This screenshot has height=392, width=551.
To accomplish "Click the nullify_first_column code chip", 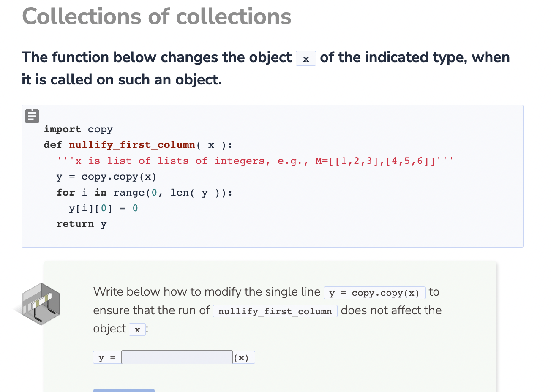I will click(x=275, y=311).
